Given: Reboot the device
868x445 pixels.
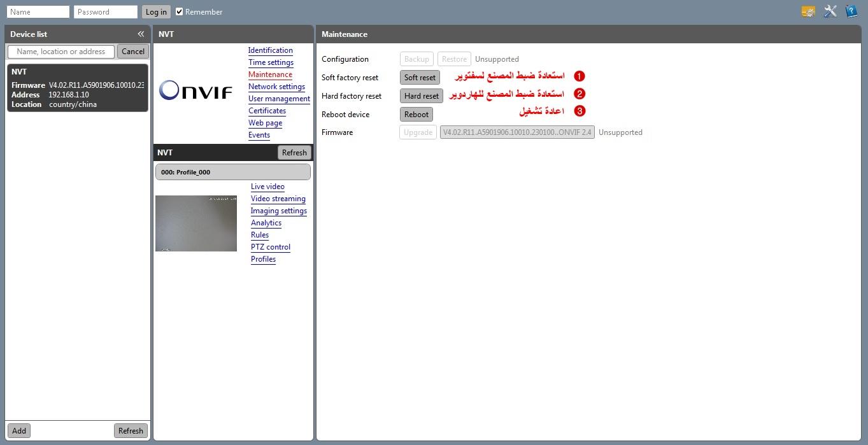Looking at the screenshot, I should point(416,115).
